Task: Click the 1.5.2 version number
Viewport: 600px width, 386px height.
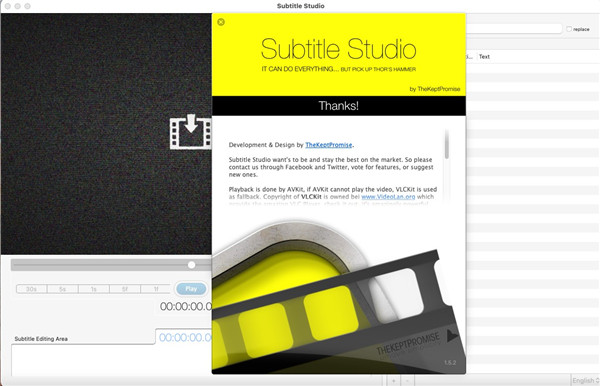Action: point(450,362)
